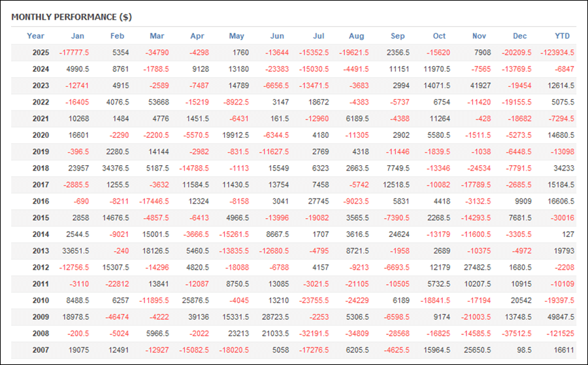
Task: Select the 2022 March value 53668
Action: (159, 102)
